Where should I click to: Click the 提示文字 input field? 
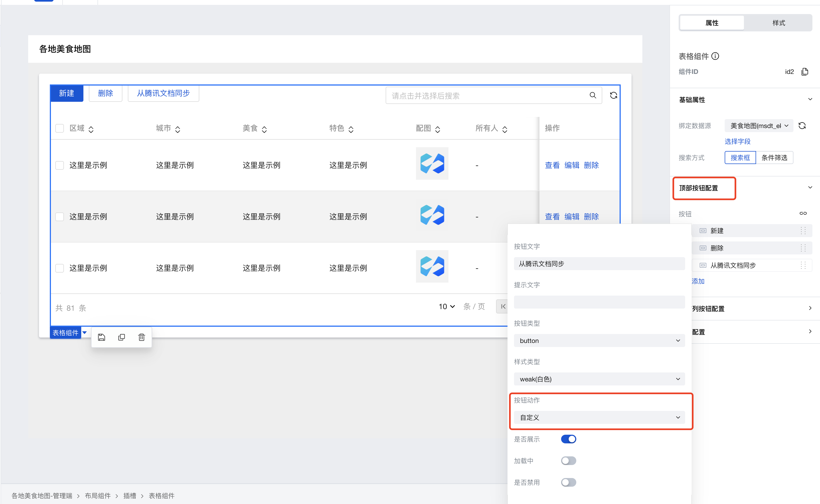(599, 302)
